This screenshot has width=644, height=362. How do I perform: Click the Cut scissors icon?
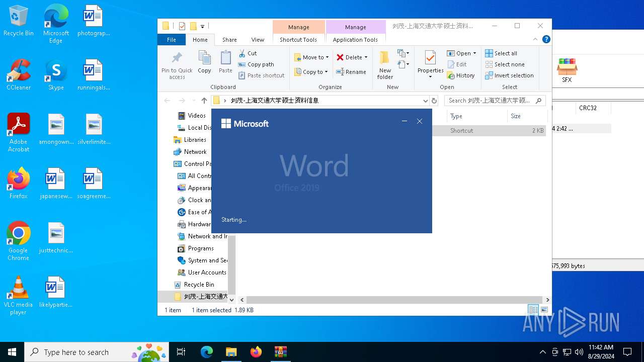(242, 53)
